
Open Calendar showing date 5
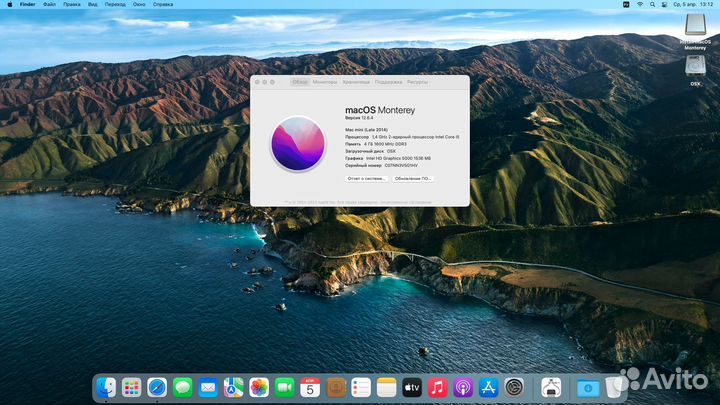pyautogui.click(x=310, y=388)
